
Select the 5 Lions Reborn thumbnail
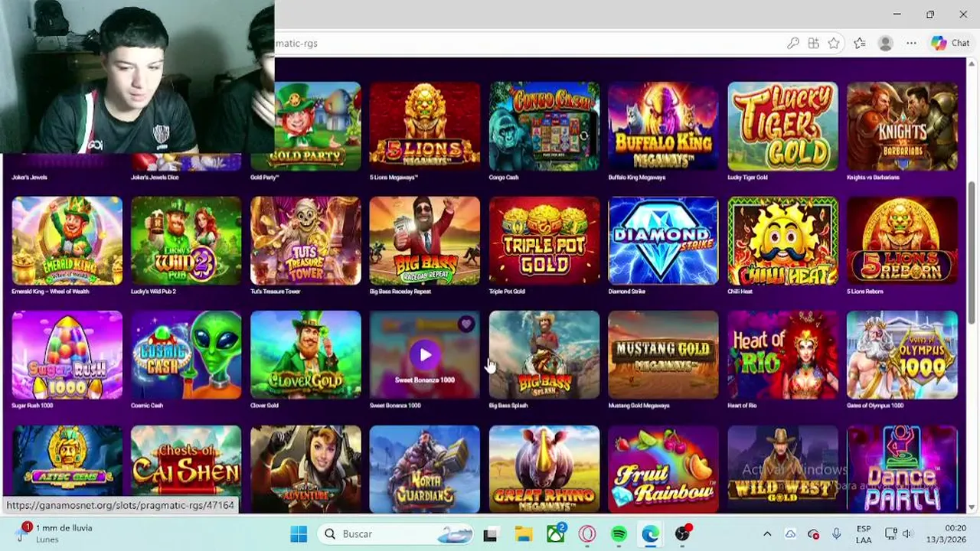pos(902,241)
